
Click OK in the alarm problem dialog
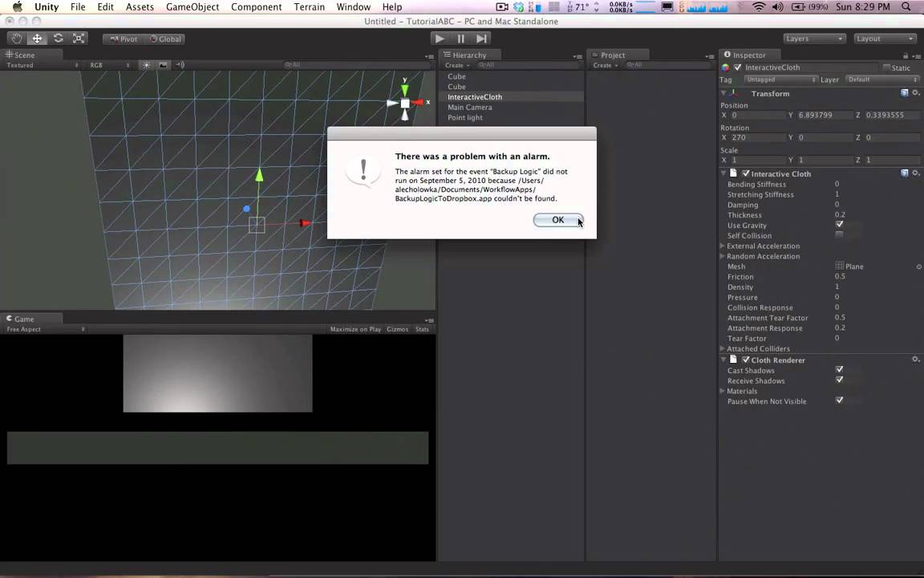(x=558, y=220)
